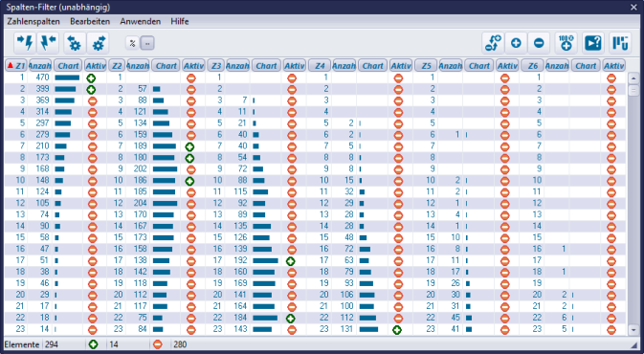Sort by the Z1 column header

click(16, 66)
